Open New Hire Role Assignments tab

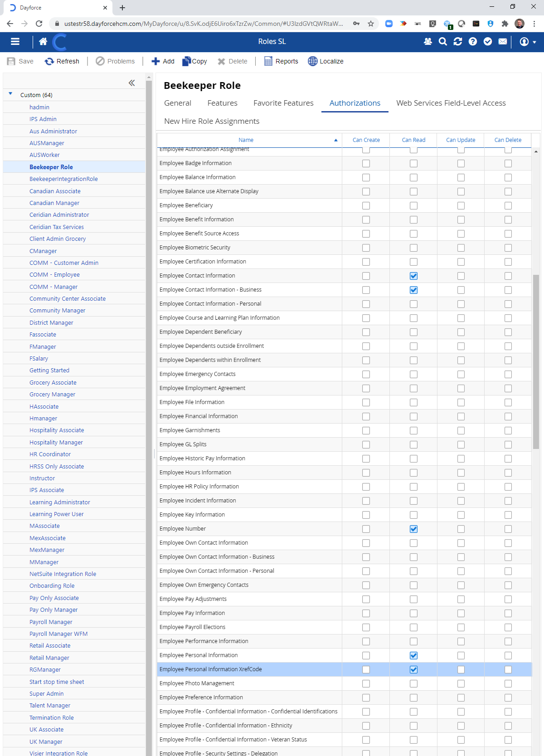(x=212, y=122)
